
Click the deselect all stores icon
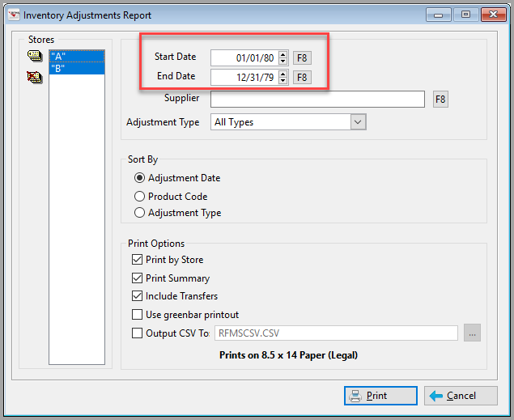(x=35, y=78)
